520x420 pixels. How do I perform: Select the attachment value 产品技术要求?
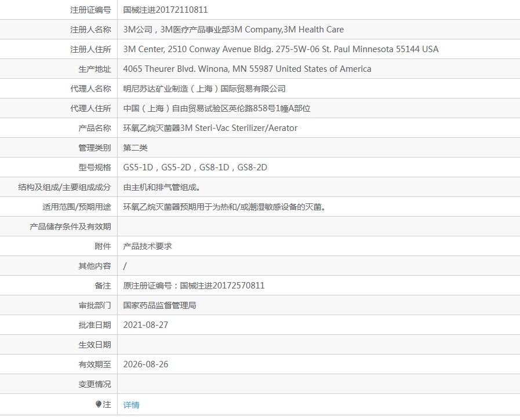148,246
